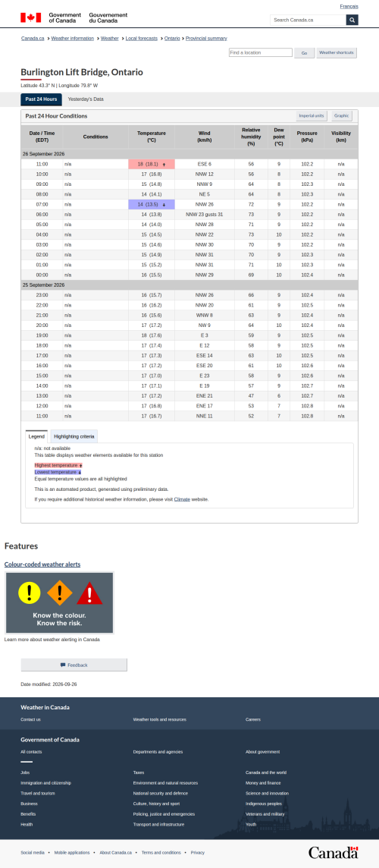
Task: Open Canada and the world link
Action: [265, 772]
